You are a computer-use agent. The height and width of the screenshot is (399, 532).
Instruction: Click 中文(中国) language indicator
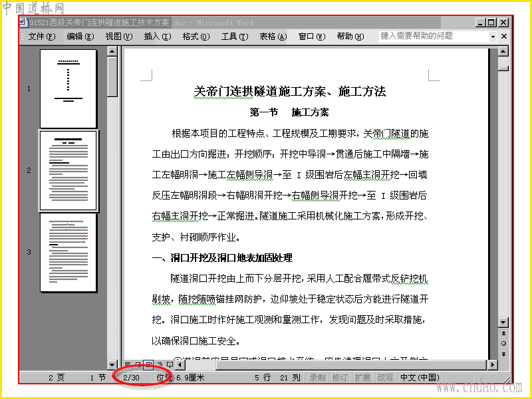(x=420, y=378)
